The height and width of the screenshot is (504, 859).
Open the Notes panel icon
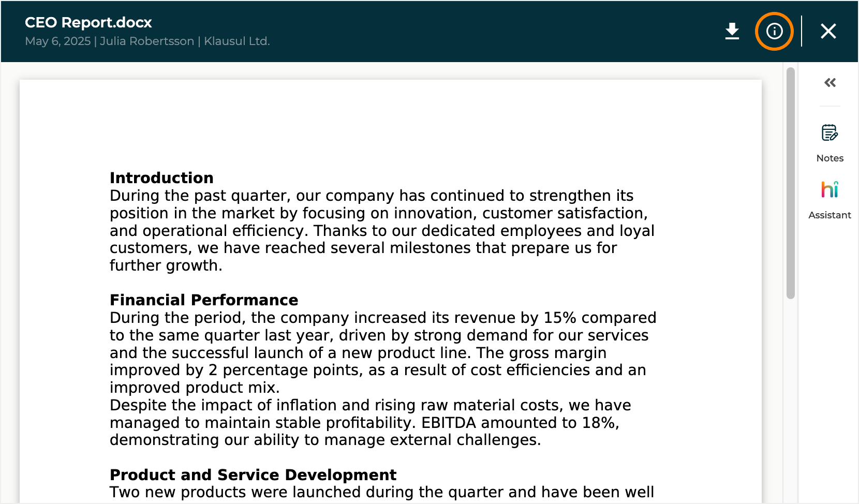tap(830, 133)
